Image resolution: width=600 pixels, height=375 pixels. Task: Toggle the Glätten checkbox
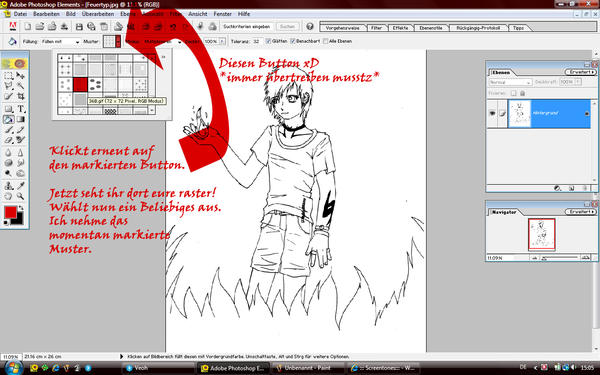(268, 41)
